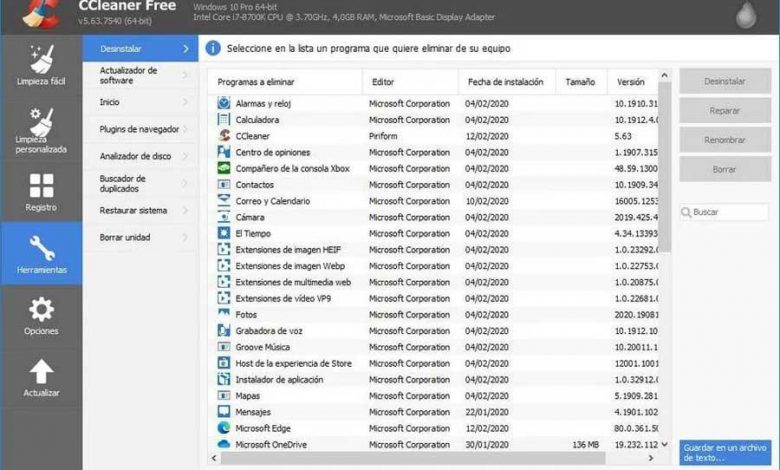Click Guardar en un archivo de texto
Viewport: 780px width, 470px height.
(x=725, y=453)
